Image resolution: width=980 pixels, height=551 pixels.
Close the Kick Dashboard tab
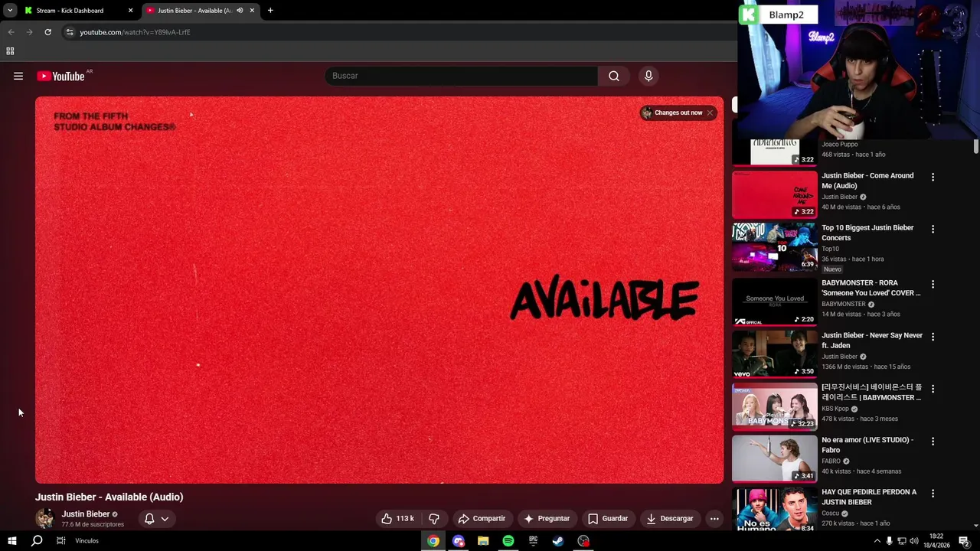(130, 11)
